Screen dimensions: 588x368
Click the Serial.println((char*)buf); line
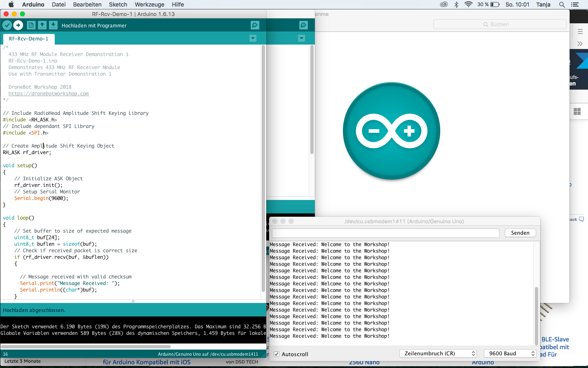coord(58,290)
